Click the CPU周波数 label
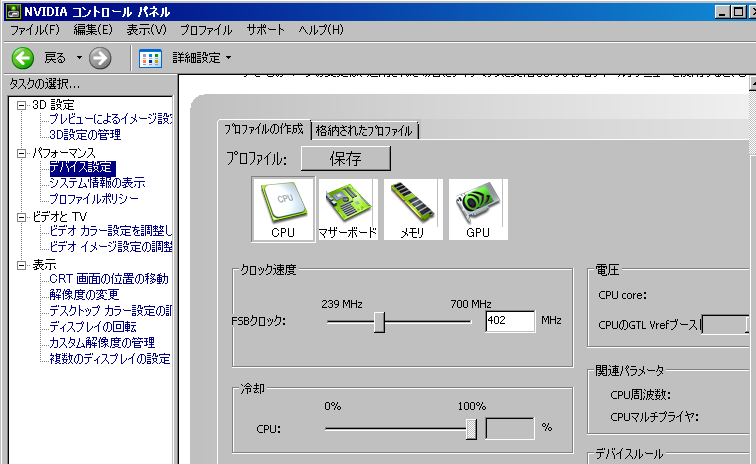The height and width of the screenshot is (464, 756). point(640,395)
